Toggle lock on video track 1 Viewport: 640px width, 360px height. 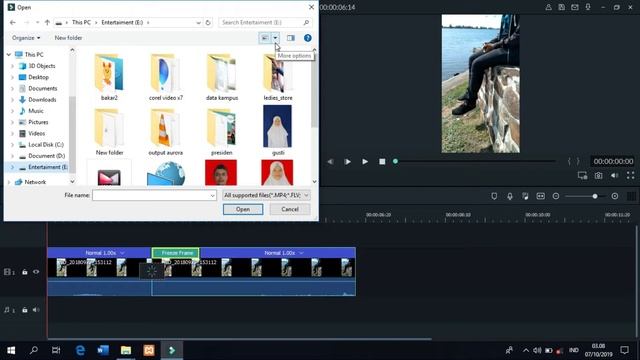[x=25, y=272]
